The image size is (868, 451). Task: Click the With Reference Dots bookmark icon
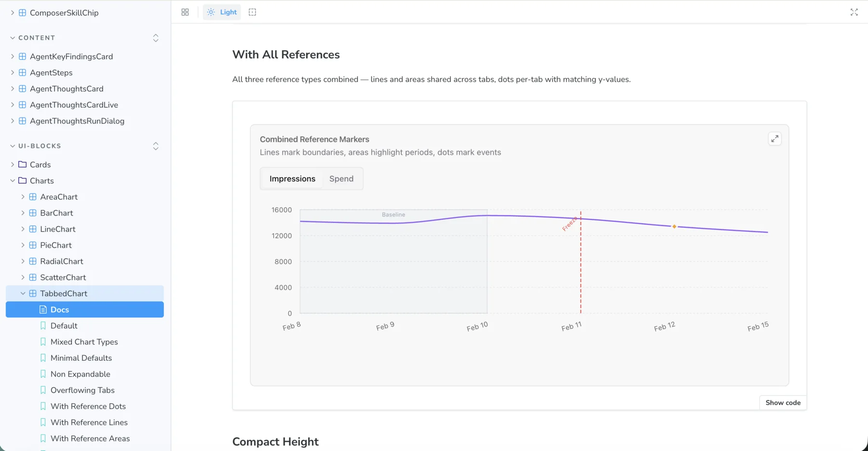43,406
